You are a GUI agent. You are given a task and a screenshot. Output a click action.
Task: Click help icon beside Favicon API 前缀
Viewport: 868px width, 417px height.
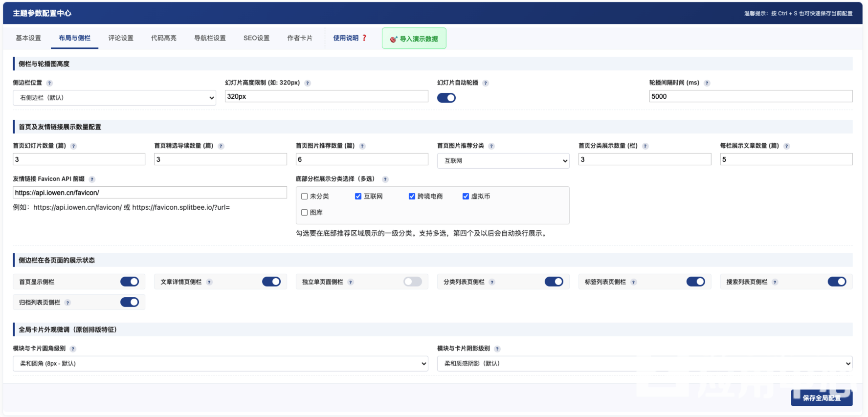pyautogui.click(x=92, y=179)
